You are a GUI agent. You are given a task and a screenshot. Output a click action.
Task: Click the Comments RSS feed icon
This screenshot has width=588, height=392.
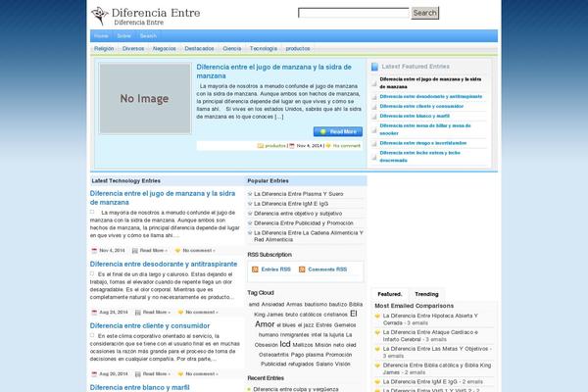tap(302, 269)
